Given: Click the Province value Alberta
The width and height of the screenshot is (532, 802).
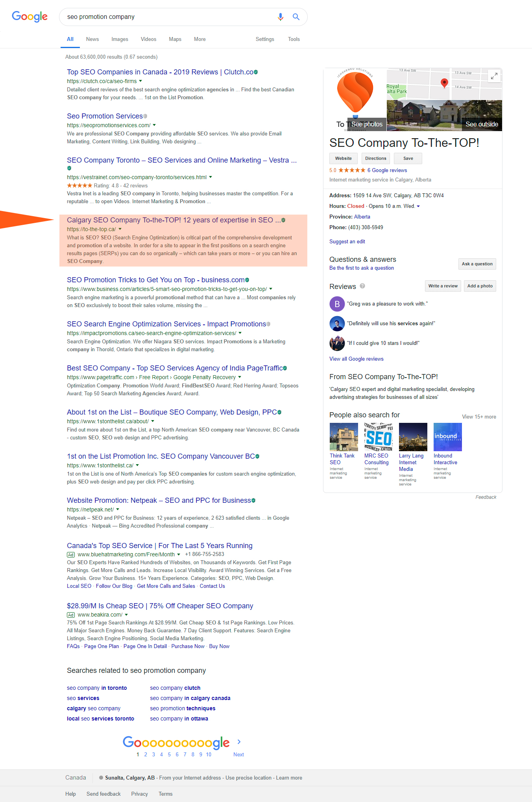Looking at the screenshot, I should click(362, 217).
